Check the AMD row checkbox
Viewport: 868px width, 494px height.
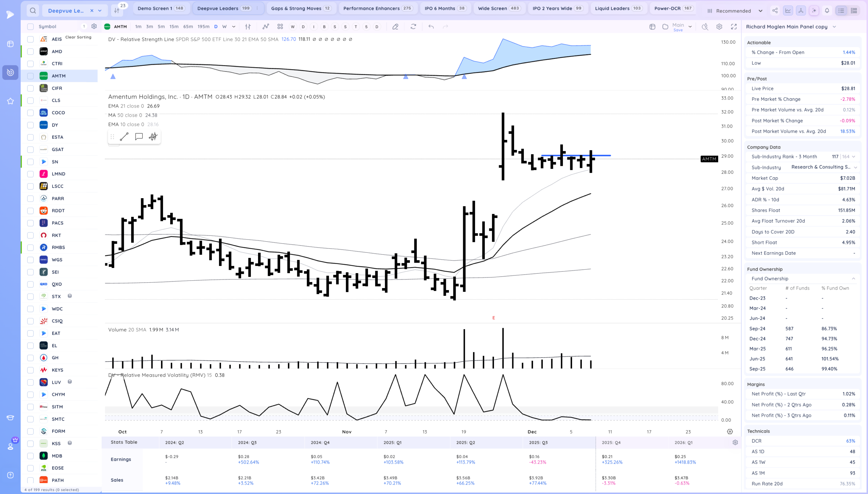coord(31,52)
